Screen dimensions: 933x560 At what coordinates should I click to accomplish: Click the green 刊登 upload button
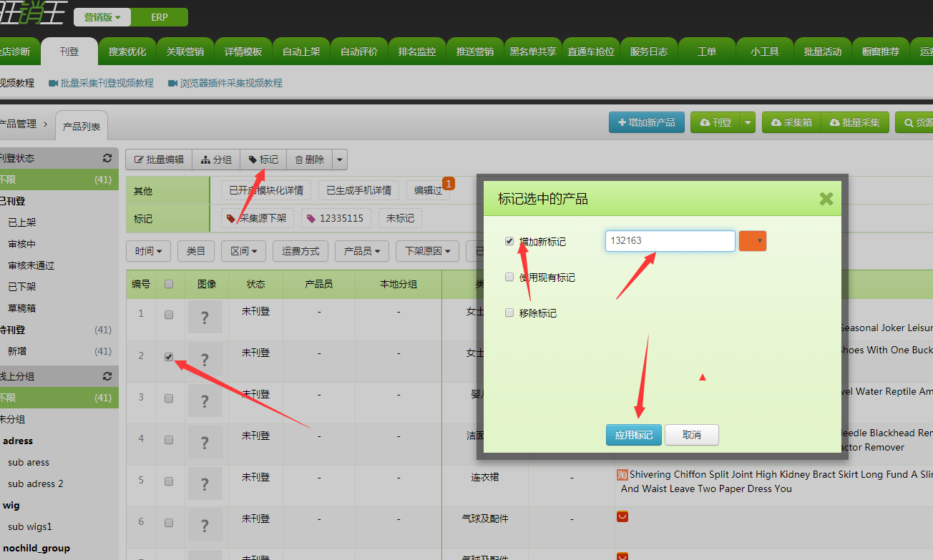(x=715, y=122)
